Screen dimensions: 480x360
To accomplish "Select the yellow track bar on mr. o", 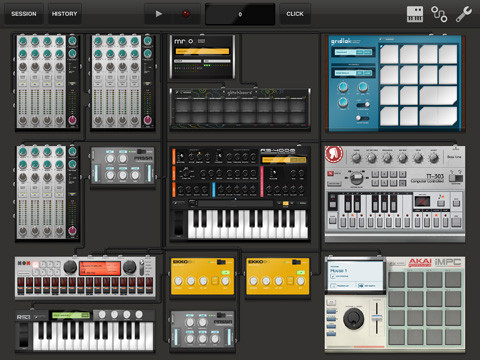I will 202,51.
